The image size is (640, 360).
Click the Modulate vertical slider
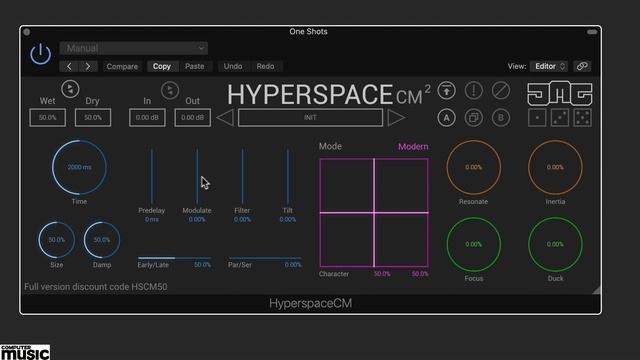(197, 176)
